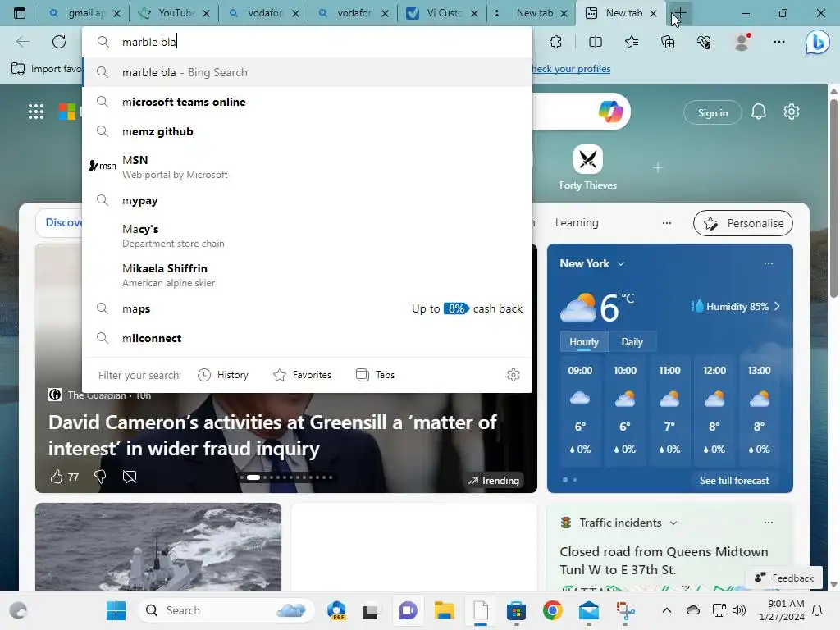Open page settings gear icon
Screen dimensions: 840x630
point(792,112)
